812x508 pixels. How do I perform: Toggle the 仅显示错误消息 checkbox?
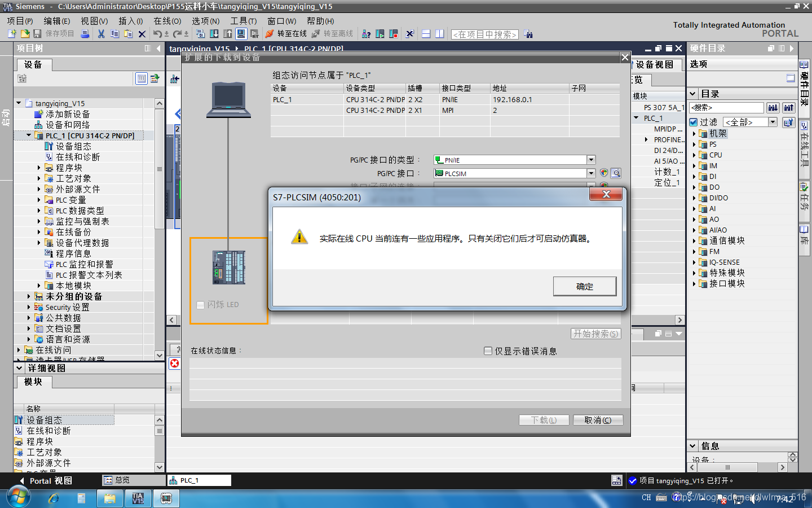pos(488,351)
